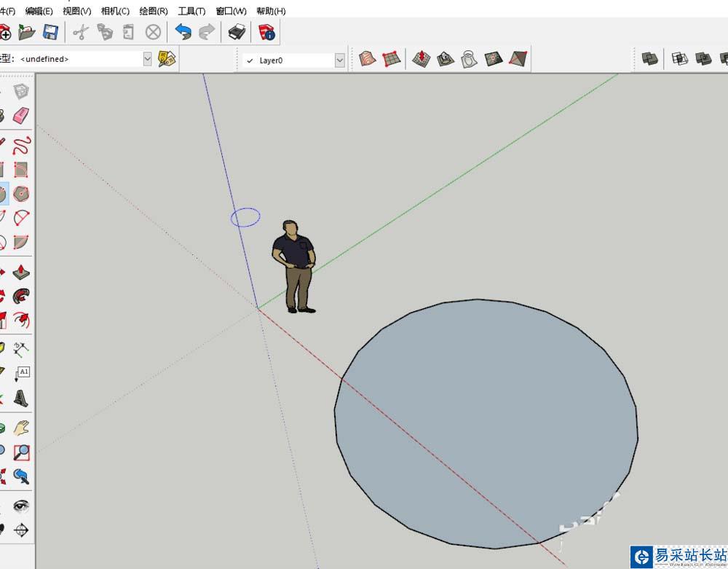Choose the Follow Me tool

22,296
